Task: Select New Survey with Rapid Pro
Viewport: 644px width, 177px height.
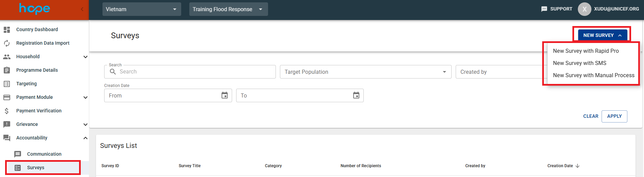Action: pos(586,51)
